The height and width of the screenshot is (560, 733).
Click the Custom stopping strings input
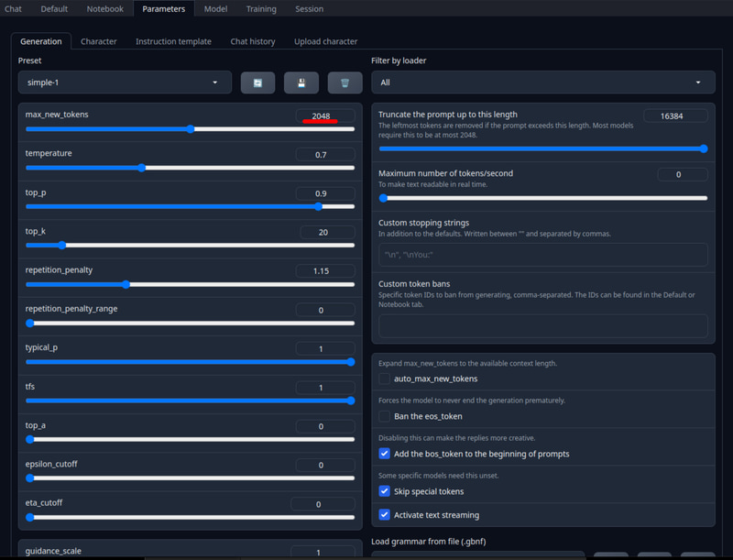coord(542,255)
